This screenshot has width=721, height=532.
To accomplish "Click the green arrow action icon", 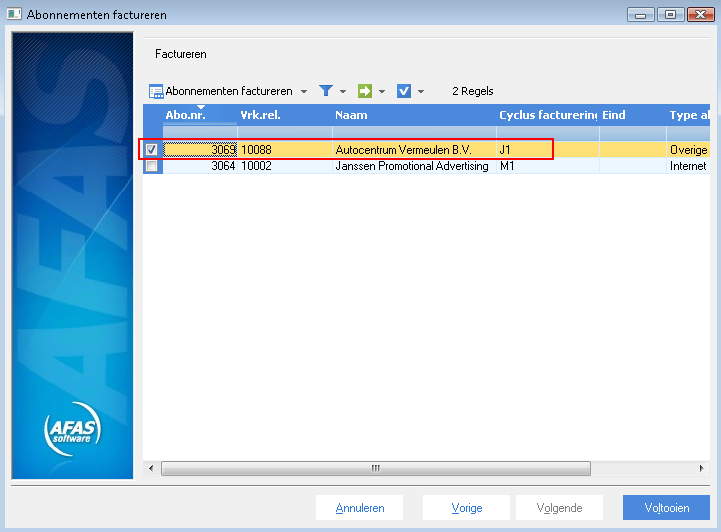I will [x=365, y=91].
